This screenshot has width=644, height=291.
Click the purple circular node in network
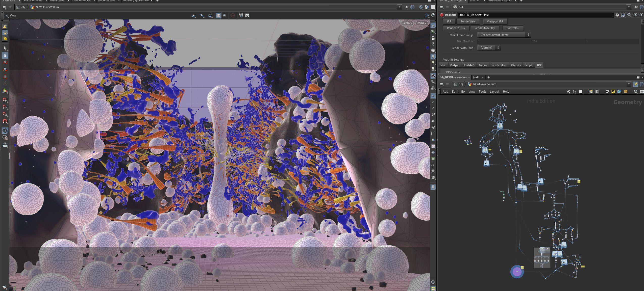(517, 272)
